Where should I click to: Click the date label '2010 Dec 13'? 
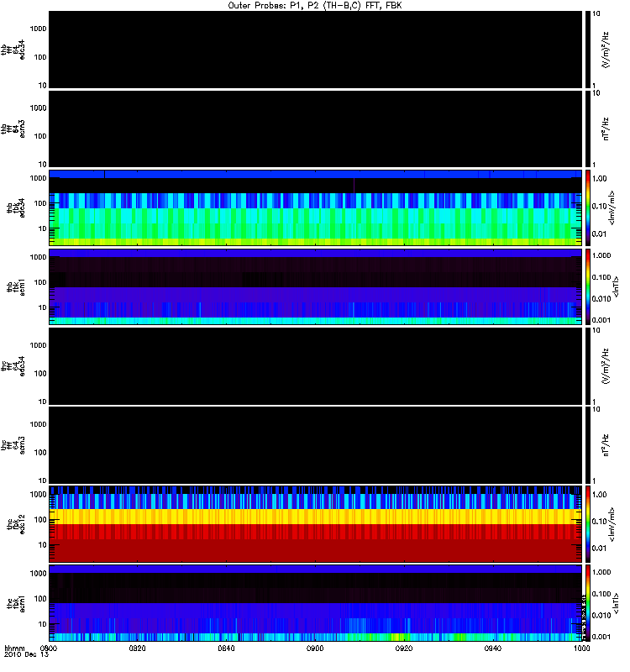(26, 654)
